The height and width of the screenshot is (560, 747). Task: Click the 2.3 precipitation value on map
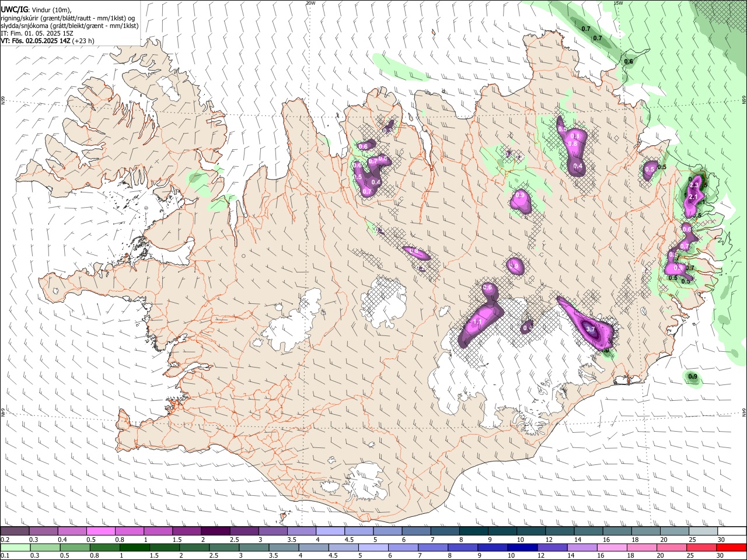pyautogui.click(x=694, y=185)
